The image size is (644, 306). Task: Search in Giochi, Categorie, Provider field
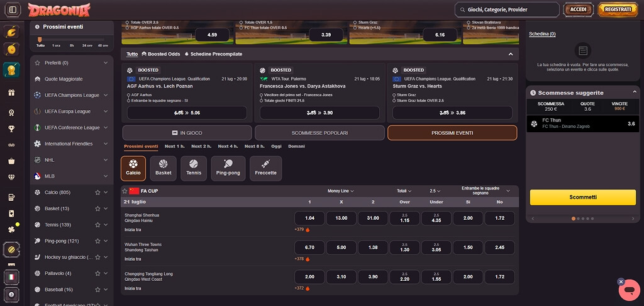click(x=508, y=9)
